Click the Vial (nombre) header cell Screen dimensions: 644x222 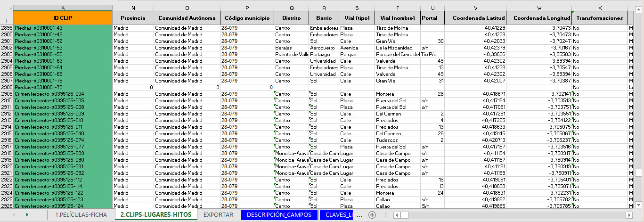(x=398, y=18)
